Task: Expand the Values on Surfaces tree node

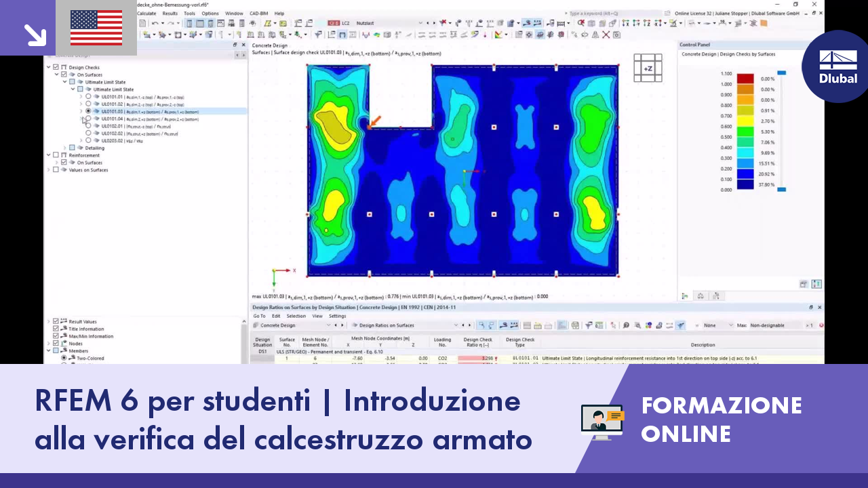Action: (x=48, y=169)
